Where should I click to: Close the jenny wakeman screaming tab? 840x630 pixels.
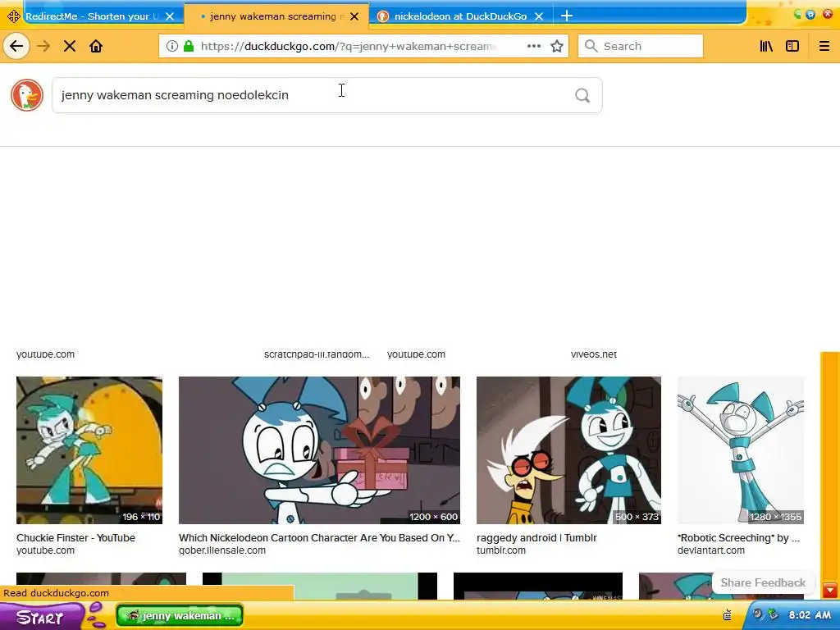[354, 16]
